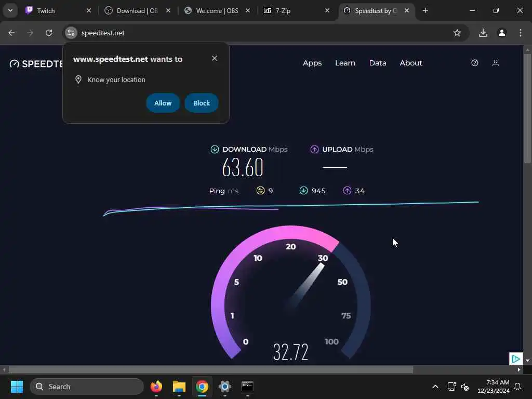Image resolution: width=532 pixels, height=399 pixels.
Task: Allow speedtest.net to know your location
Action: click(x=163, y=103)
